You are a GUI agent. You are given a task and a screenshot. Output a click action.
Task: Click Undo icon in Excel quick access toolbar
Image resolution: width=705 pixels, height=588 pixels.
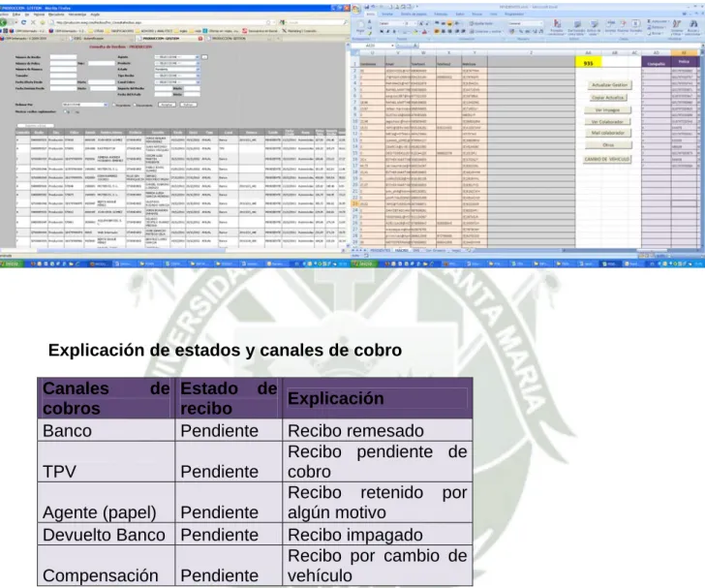point(373,7)
